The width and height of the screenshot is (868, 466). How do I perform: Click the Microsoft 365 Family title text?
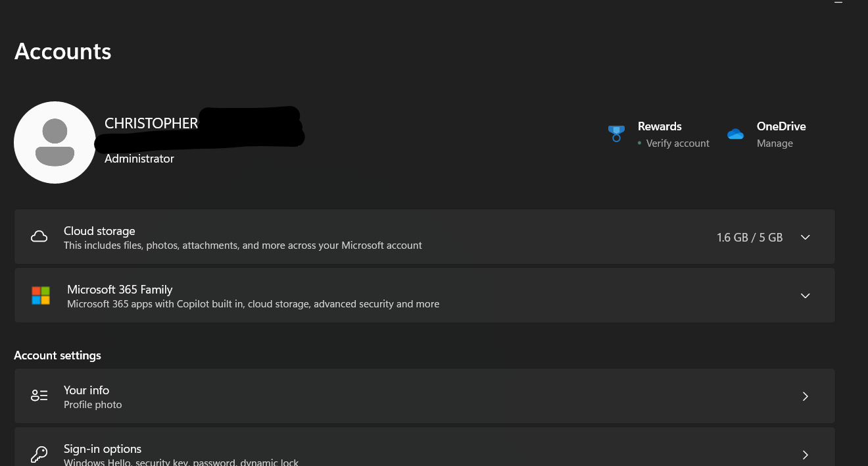pos(120,290)
